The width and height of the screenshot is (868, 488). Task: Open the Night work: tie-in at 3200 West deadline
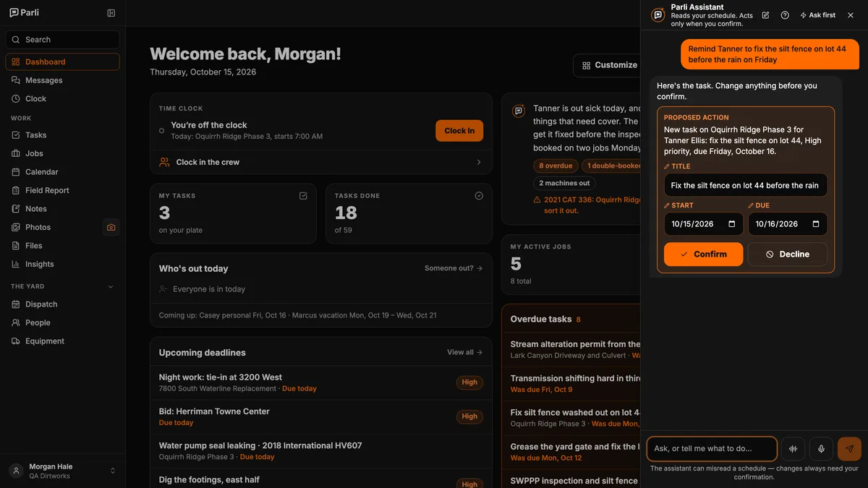point(321,382)
